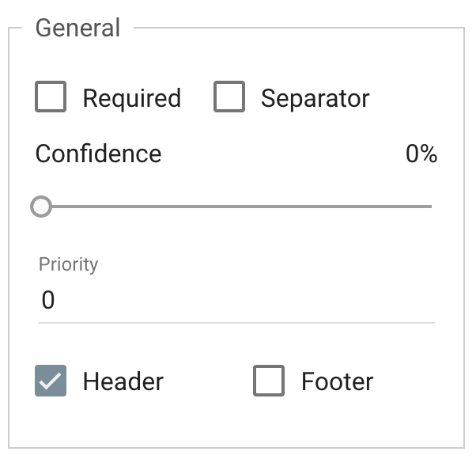The width and height of the screenshot is (476, 459).
Task: Click the Header label text
Action: click(x=123, y=381)
